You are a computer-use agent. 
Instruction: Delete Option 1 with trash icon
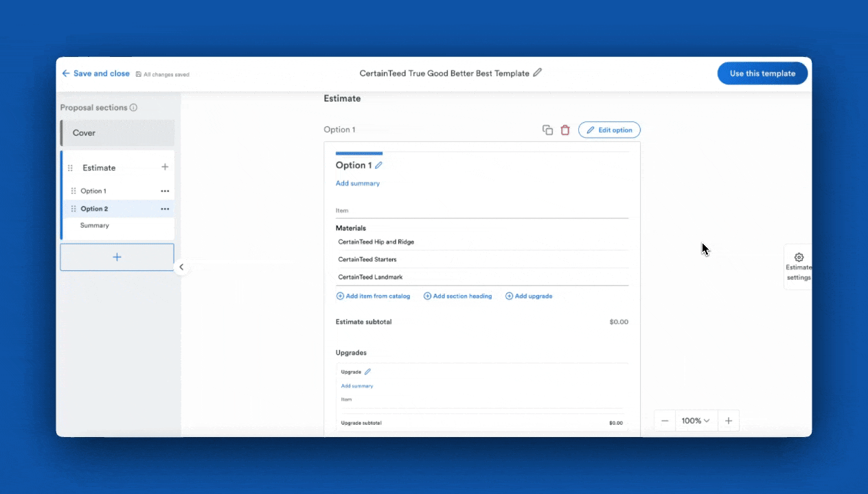[x=565, y=130]
